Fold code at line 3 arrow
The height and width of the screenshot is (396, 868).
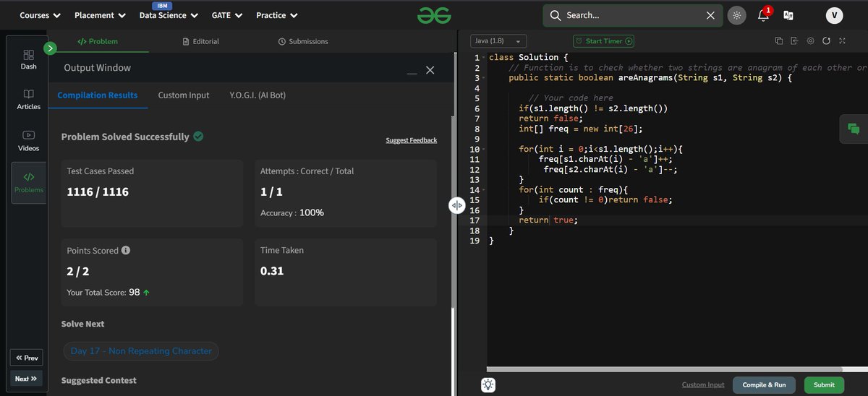click(x=482, y=77)
